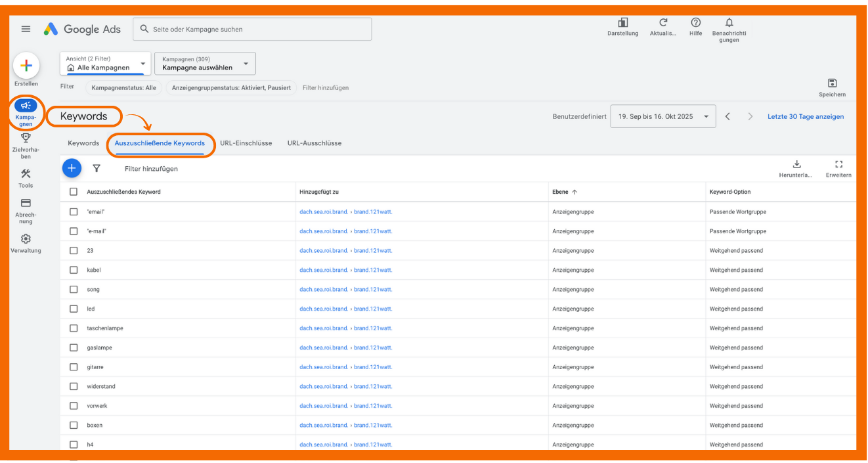The width and height of the screenshot is (868, 463).
Task: Click the Aktualisieren refresh icon
Action: click(663, 23)
